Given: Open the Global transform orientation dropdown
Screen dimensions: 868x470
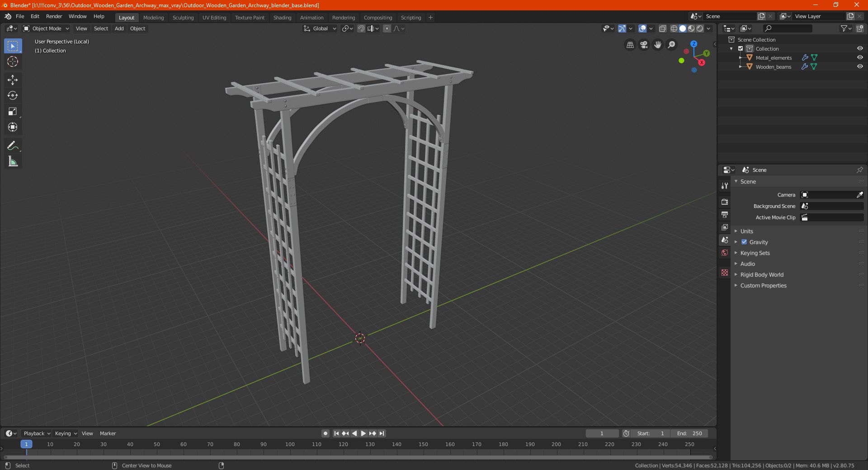Looking at the screenshot, I should [x=320, y=28].
